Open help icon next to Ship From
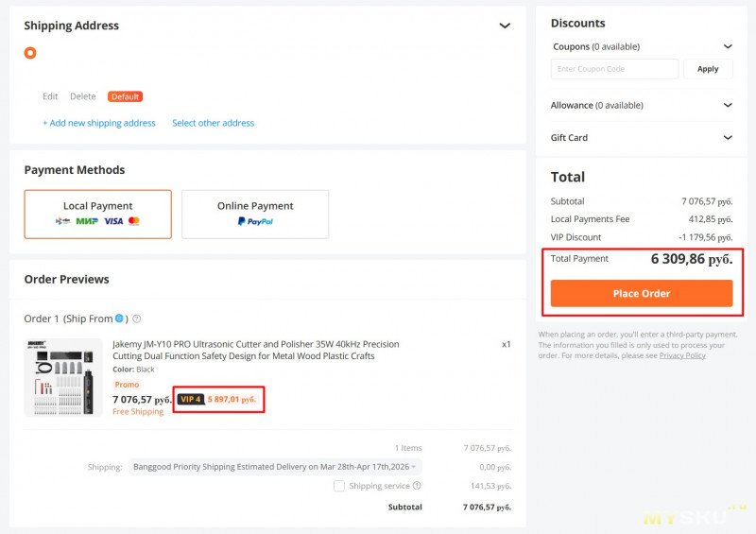The image size is (756, 534). [x=137, y=319]
